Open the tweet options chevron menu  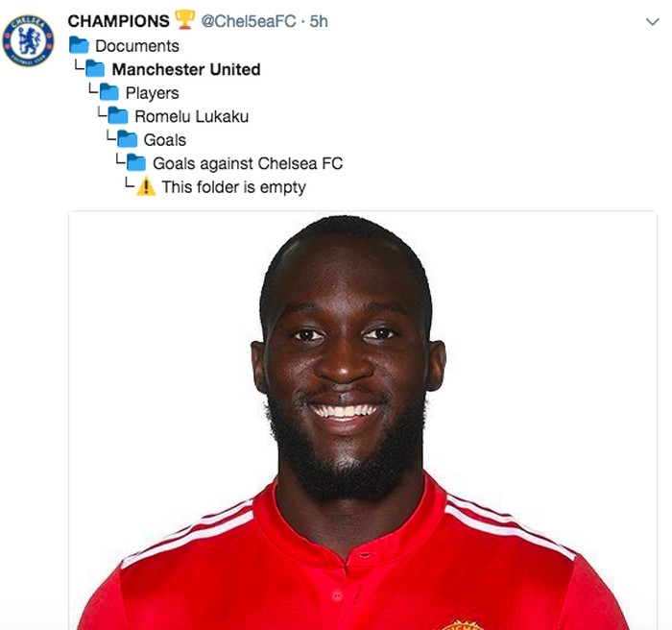point(652,21)
